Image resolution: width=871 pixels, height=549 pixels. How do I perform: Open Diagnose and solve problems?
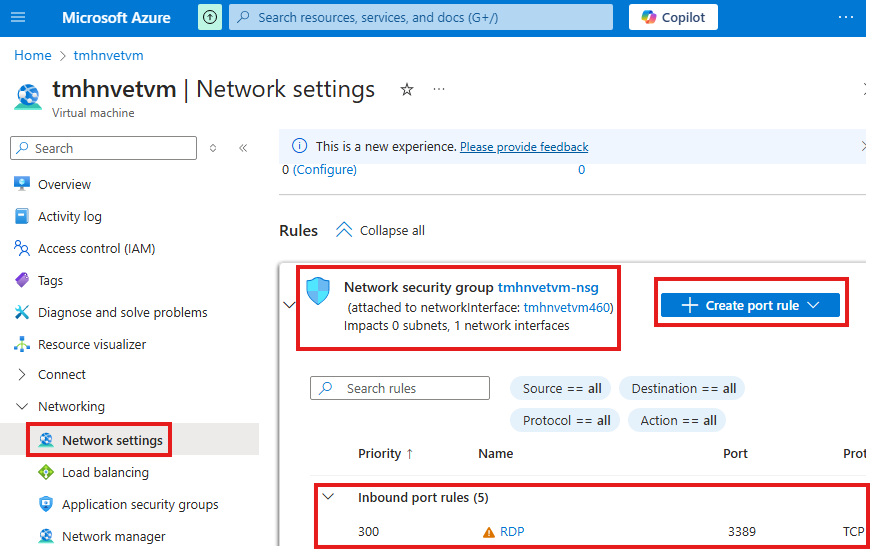(122, 313)
